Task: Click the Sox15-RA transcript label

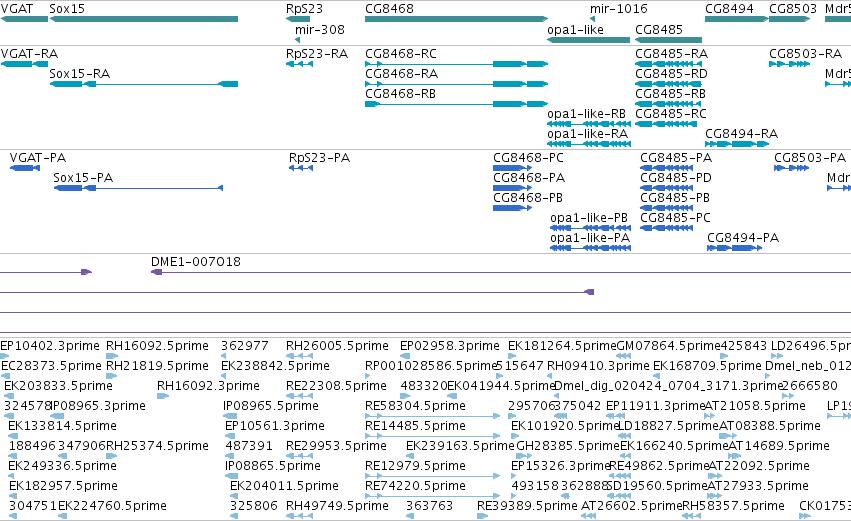Action: click(x=79, y=74)
